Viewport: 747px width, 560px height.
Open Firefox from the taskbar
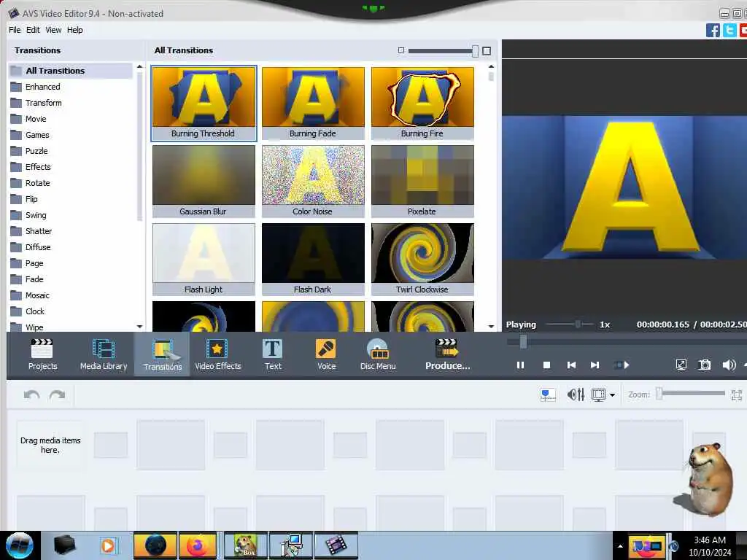point(198,545)
